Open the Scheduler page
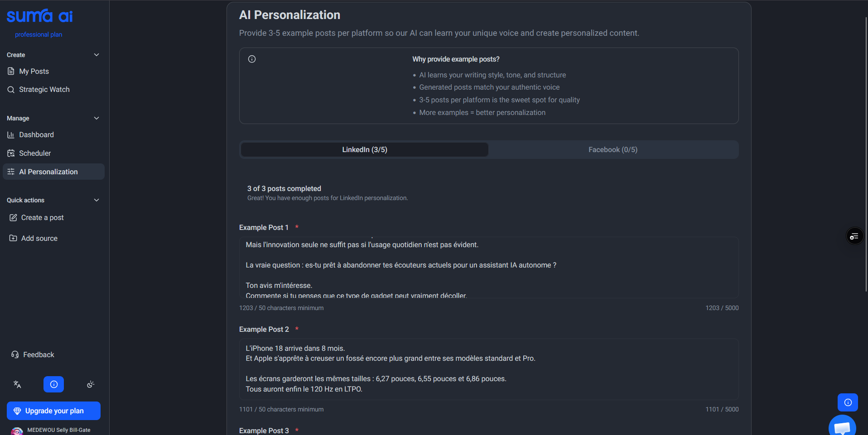This screenshot has height=435, width=868. 35,153
